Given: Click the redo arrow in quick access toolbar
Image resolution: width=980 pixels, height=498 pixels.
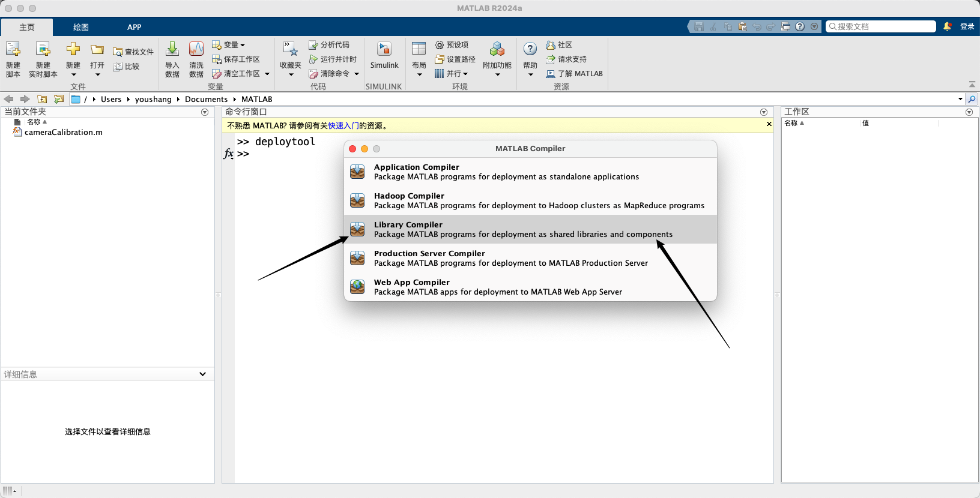Looking at the screenshot, I should (x=770, y=26).
